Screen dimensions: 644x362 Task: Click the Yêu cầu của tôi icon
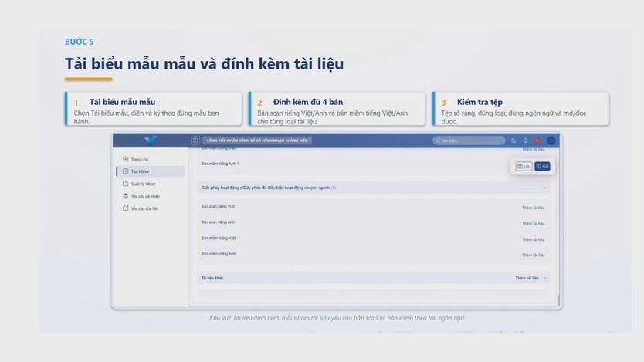[x=126, y=208]
